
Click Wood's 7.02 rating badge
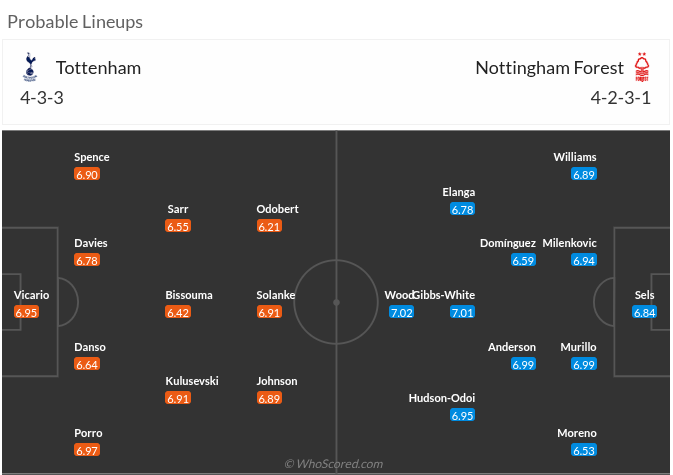(401, 312)
